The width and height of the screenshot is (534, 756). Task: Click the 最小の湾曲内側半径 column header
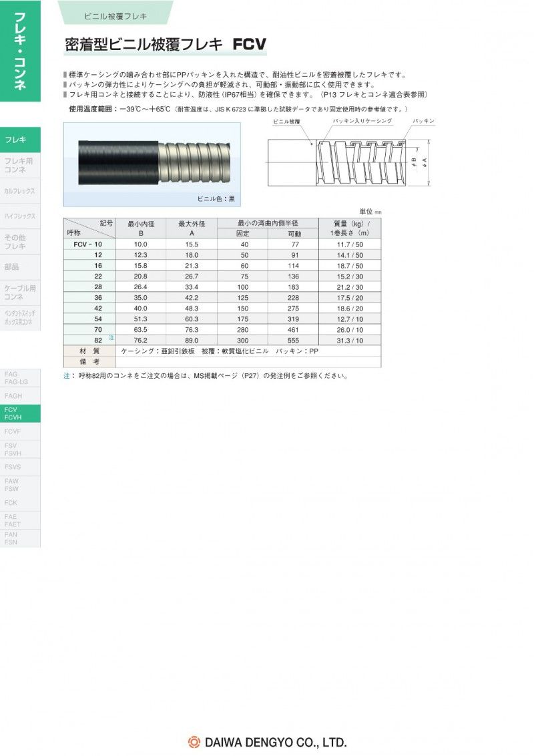coord(268,223)
